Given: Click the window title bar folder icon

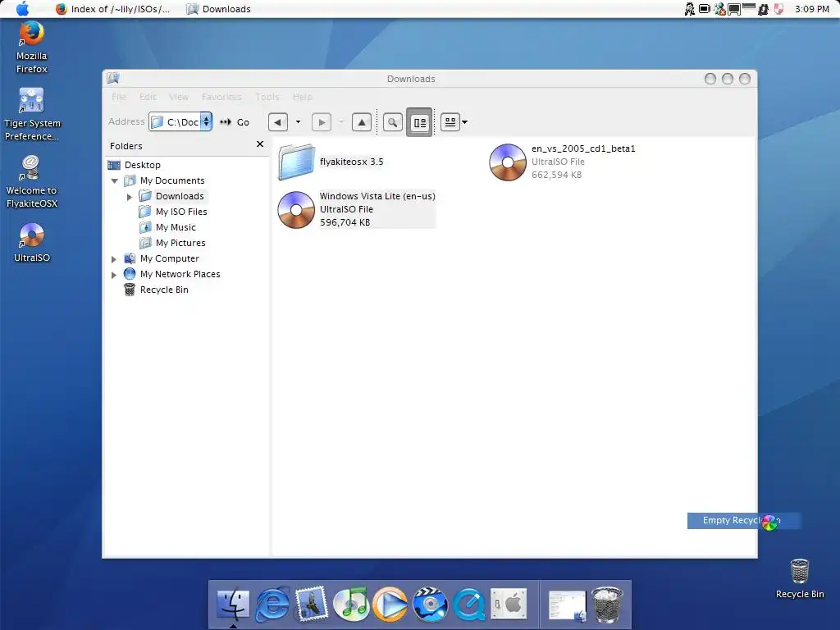Looking at the screenshot, I should 112,79.
